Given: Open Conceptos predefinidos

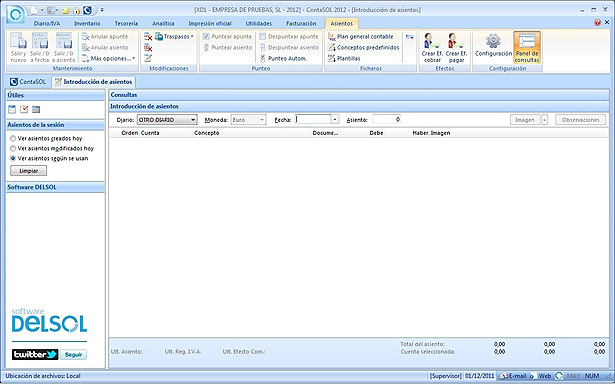Looking at the screenshot, I should 364,47.
